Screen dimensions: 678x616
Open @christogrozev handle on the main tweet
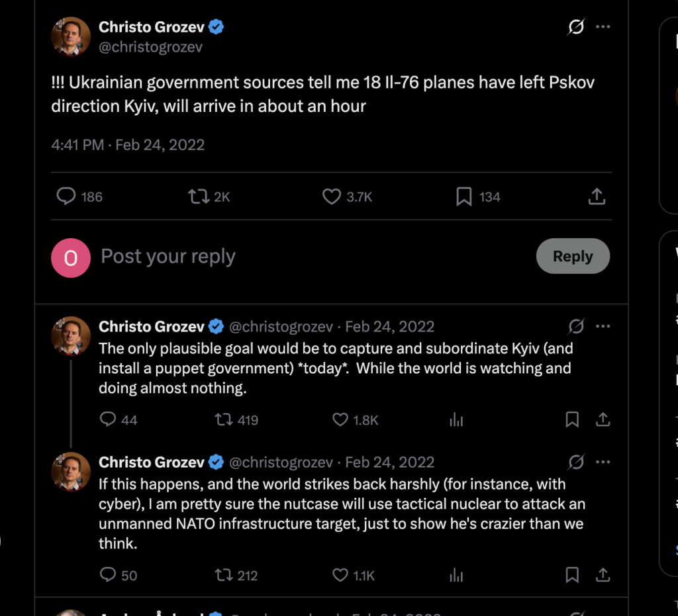click(x=150, y=48)
